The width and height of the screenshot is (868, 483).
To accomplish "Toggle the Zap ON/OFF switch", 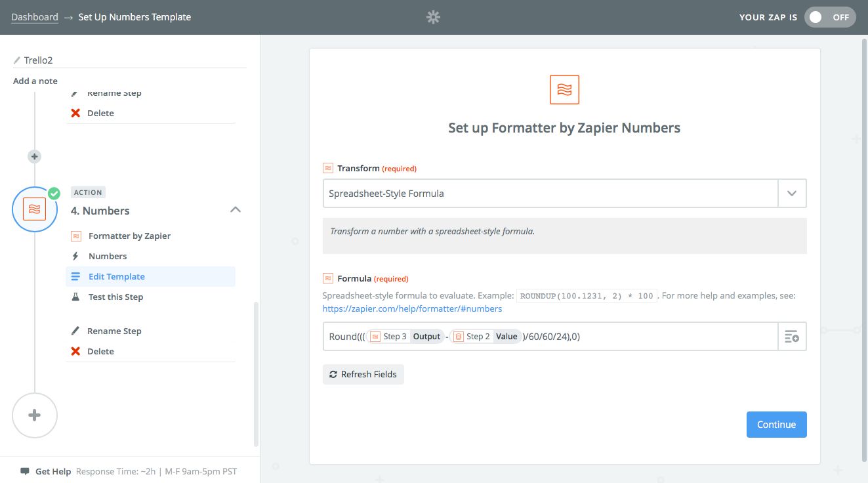I will (829, 17).
